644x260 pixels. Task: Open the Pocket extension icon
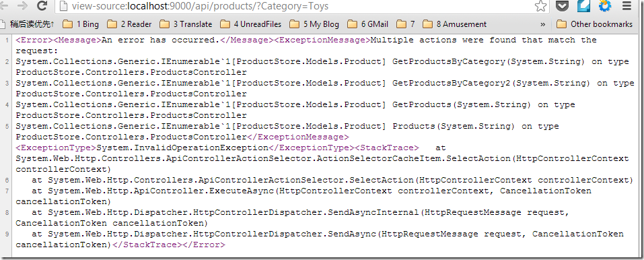pos(563,6)
